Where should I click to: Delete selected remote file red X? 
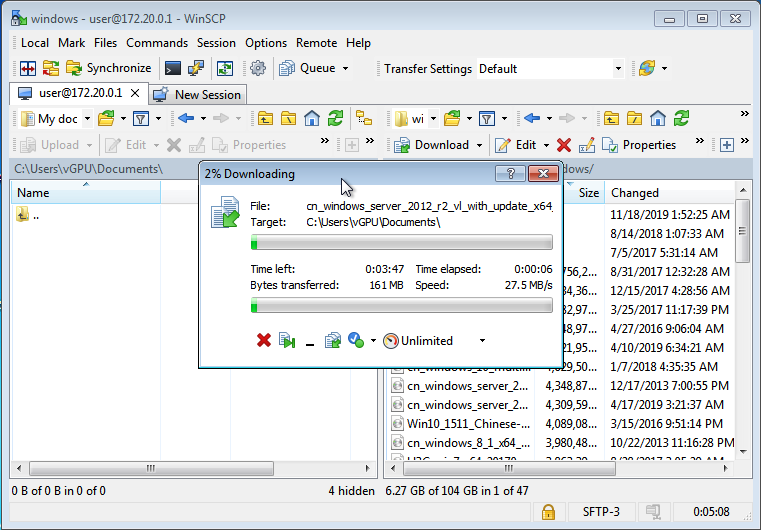(x=564, y=145)
